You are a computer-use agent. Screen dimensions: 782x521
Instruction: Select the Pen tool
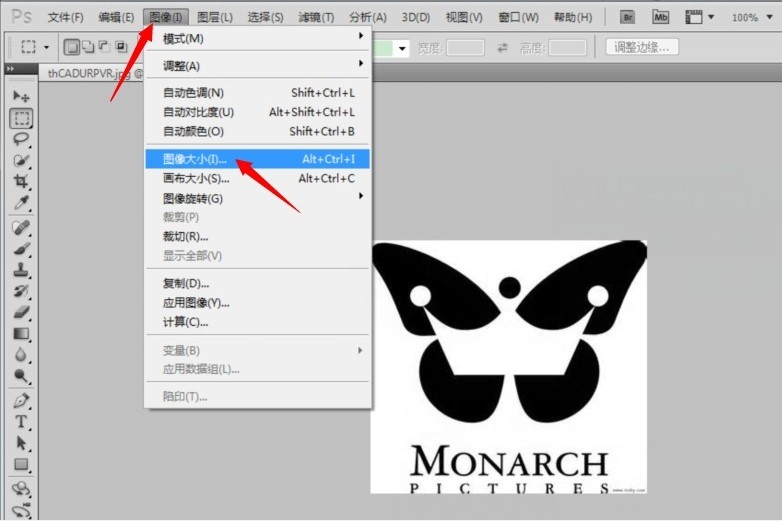[21, 400]
